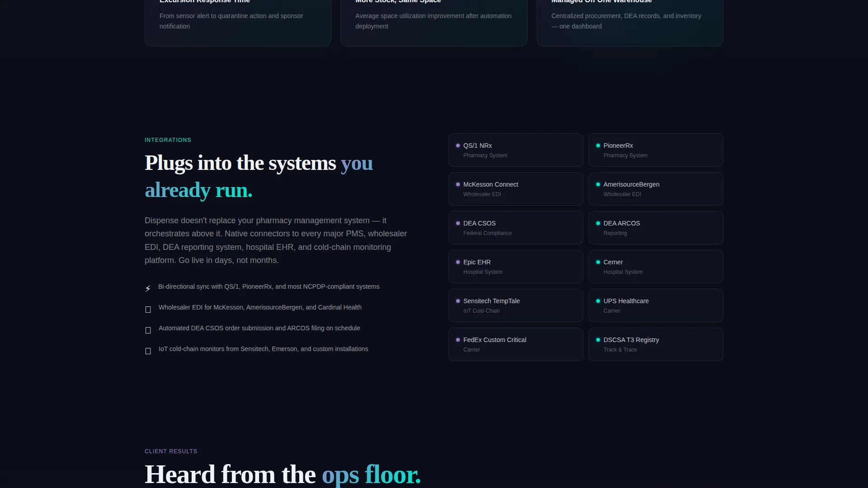
Task: Click the purple status dot on Sensitech TempTale
Action: click(458, 301)
